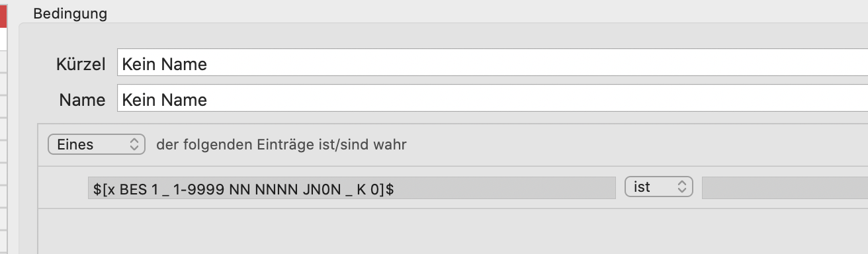Place cursor at end of Kürzel field text

tap(208, 64)
